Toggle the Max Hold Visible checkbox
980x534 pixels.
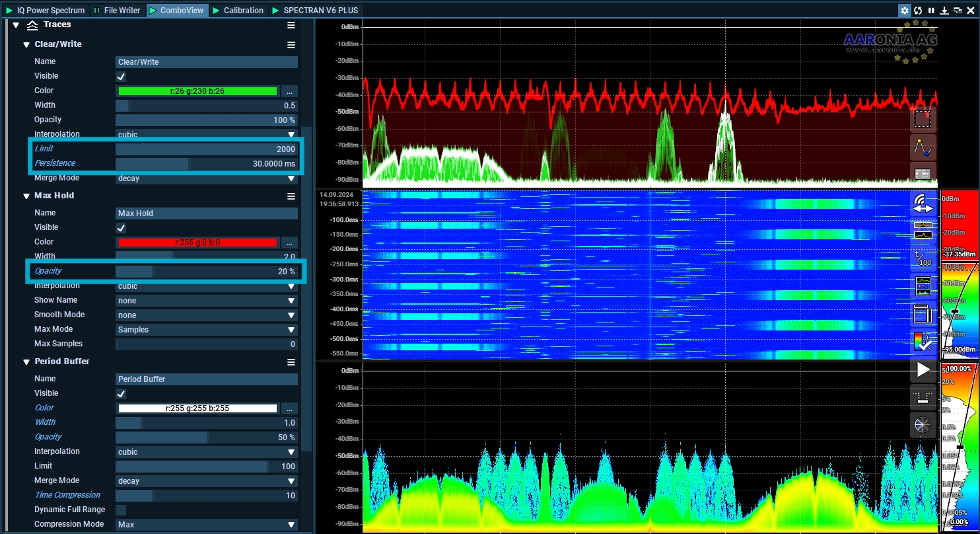point(121,228)
